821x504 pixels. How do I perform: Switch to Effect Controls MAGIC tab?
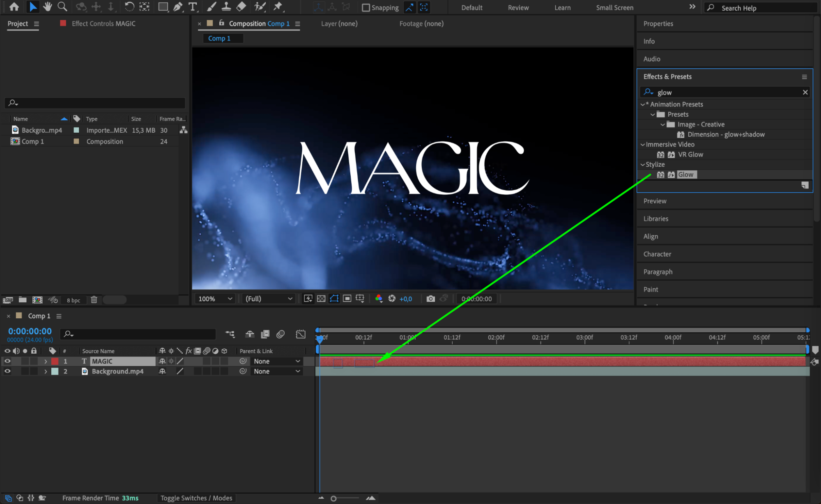coord(103,23)
